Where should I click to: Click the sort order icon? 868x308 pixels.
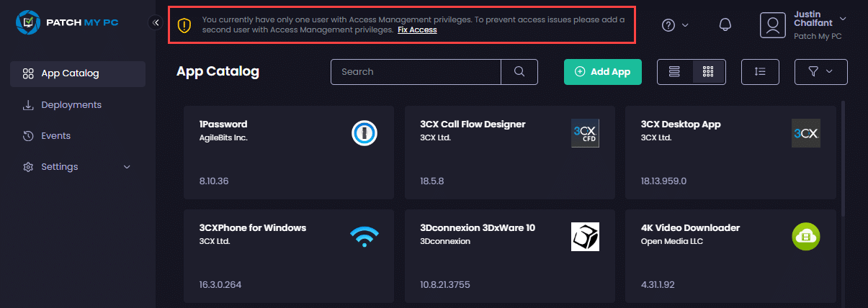[x=760, y=72]
